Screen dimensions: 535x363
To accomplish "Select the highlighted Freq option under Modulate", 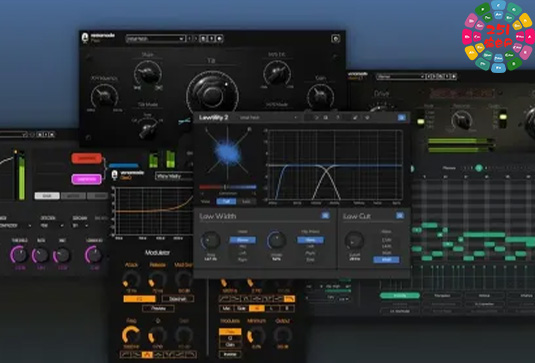I will point(230,331).
